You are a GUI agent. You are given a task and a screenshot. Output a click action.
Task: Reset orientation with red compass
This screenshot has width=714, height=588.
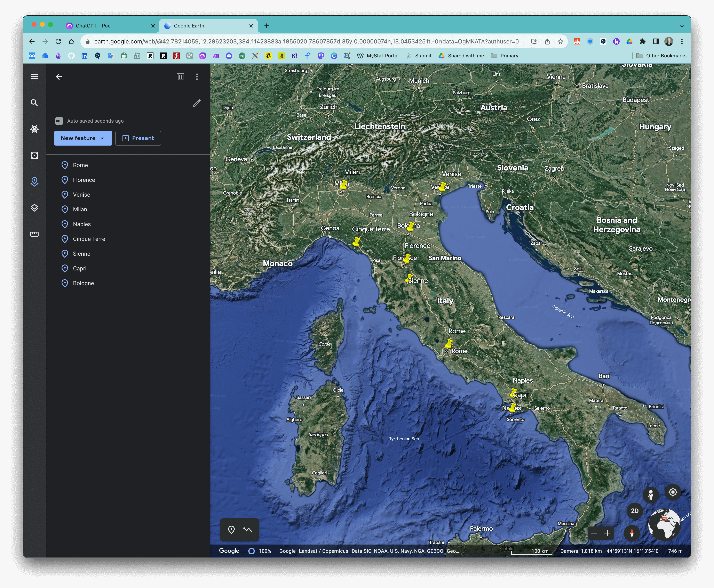[632, 533]
